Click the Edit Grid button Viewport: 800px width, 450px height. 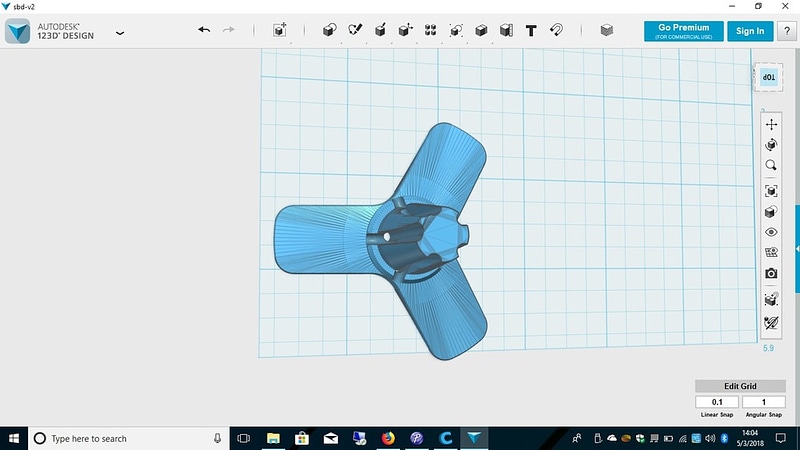(x=740, y=386)
